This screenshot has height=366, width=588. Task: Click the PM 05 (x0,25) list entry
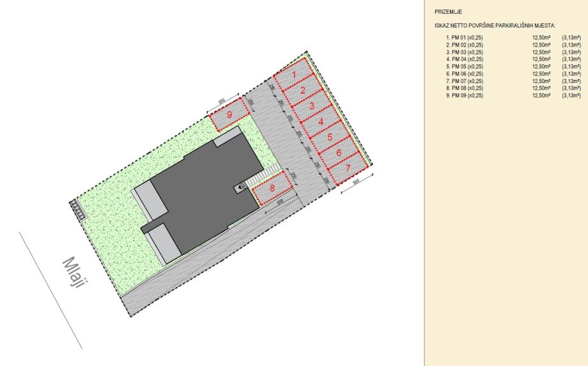point(465,67)
